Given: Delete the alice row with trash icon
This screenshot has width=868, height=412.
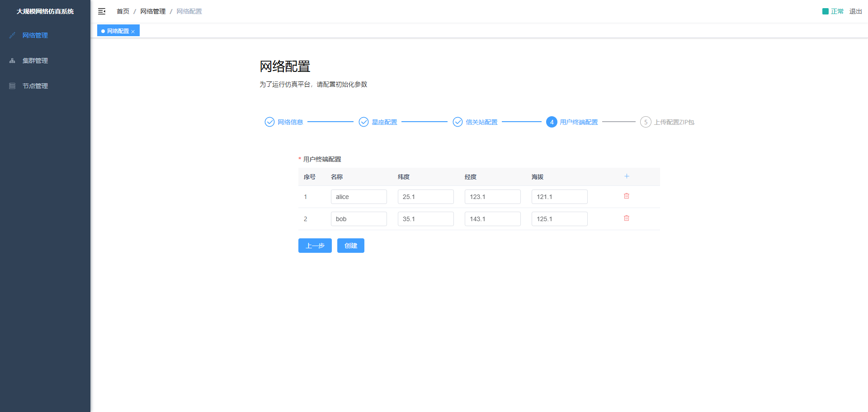Looking at the screenshot, I should [627, 196].
